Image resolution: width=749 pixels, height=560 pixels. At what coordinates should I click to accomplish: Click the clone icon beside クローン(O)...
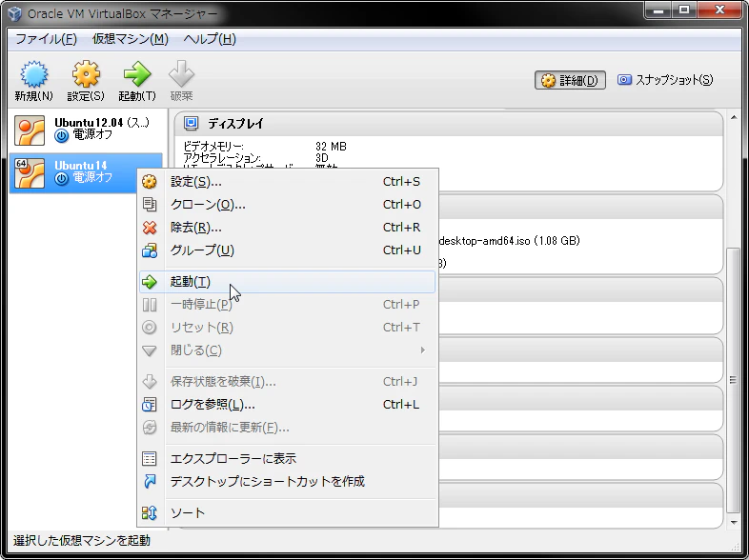[150, 205]
